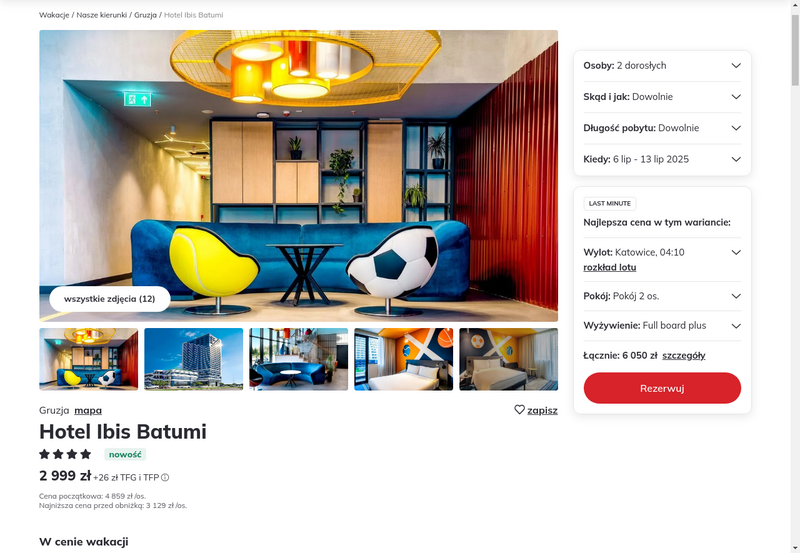Select the bedroom with basketball mural thumbnail

(404, 359)
